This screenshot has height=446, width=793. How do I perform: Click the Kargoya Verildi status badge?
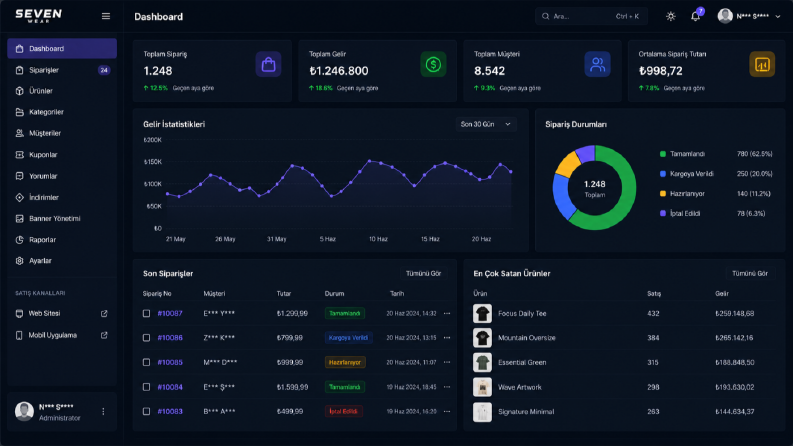(x=348, y=338)
